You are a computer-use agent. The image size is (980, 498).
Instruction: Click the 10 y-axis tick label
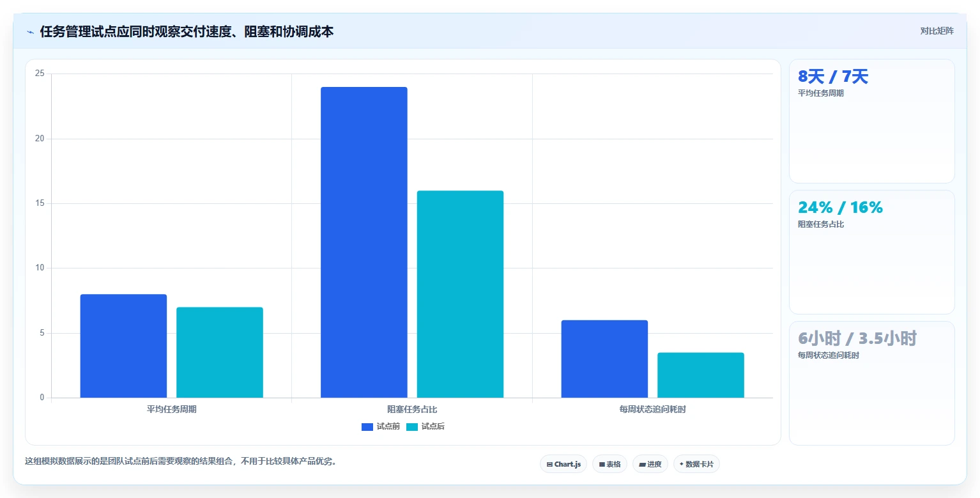point(40,268)
